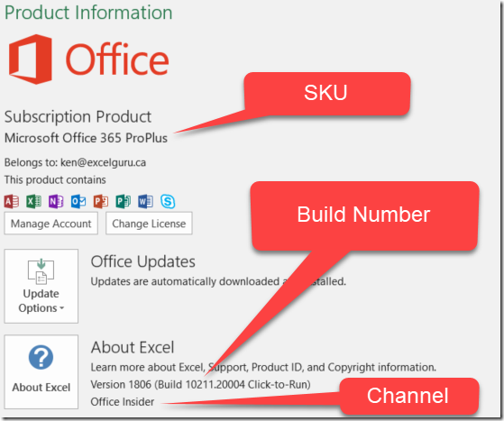Viewport: 504px width, 421px height.
Task: Click the Outlook app icon
Action: click(78, 202)
